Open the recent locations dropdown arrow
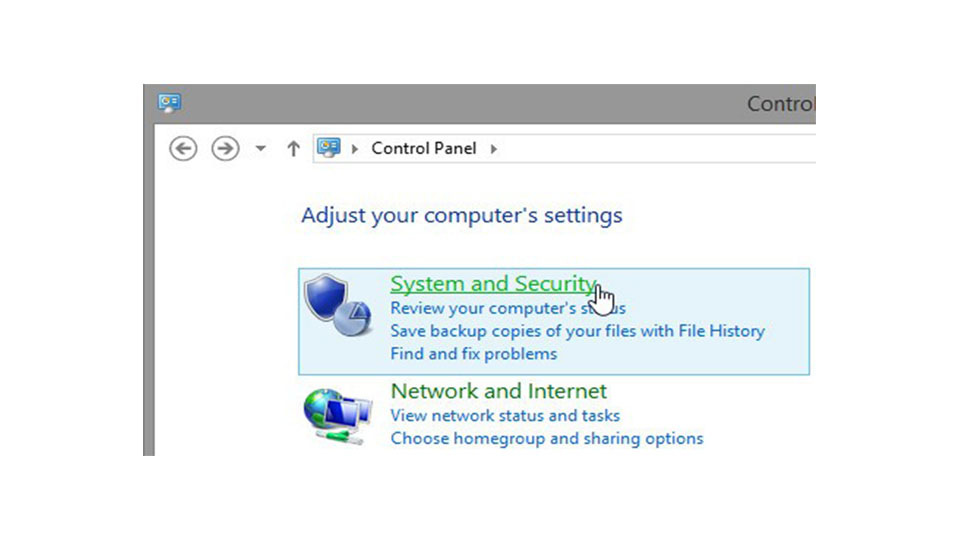The image size is (960, 540). pyautogui.click(x=261, y=149)
